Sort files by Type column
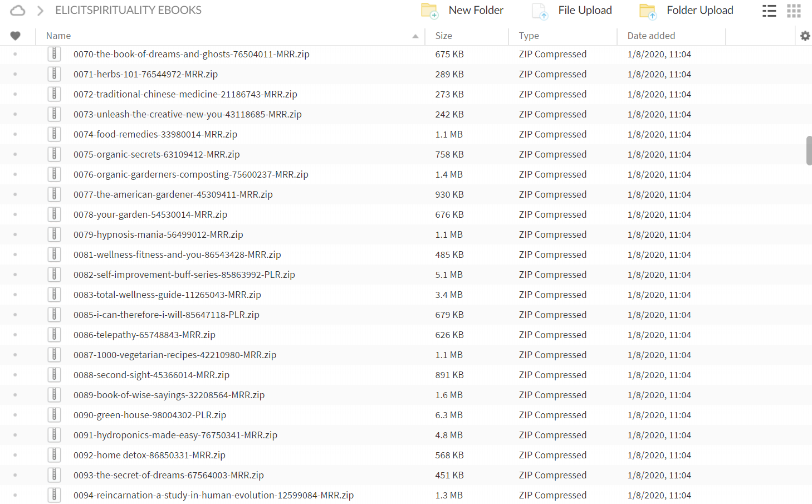This screenshot has width=812, height=504. click(529, 36)
